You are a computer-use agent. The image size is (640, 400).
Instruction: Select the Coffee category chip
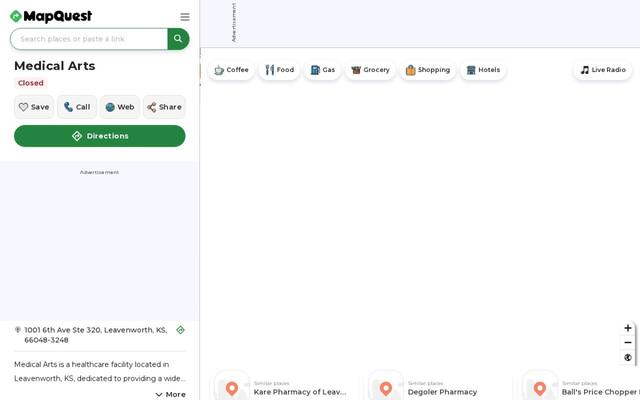point(231,70)
